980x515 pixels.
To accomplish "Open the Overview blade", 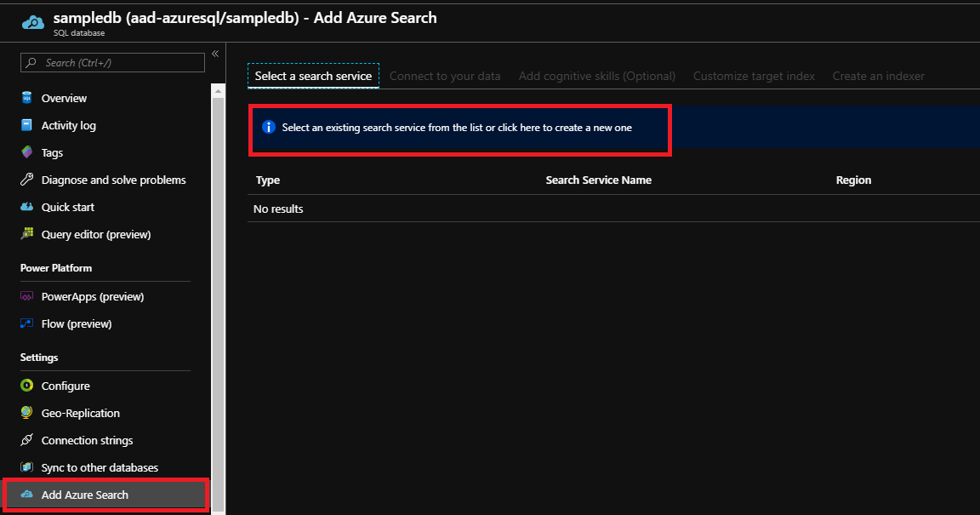I will point(64,98).
